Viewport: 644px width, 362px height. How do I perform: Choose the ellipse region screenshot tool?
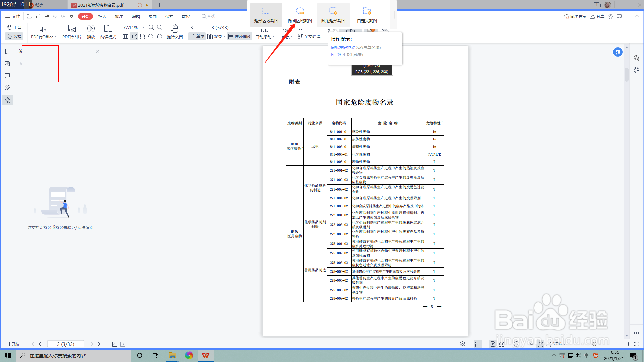300,15
